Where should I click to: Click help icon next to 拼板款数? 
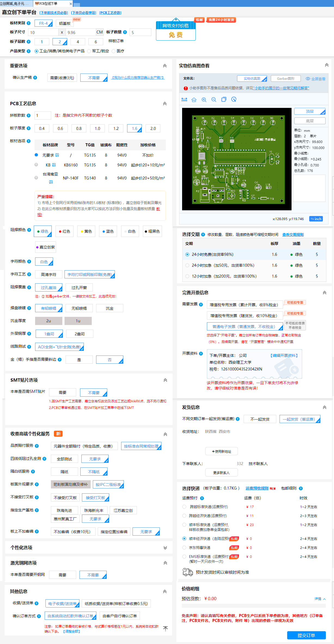[x=29, y=116]
